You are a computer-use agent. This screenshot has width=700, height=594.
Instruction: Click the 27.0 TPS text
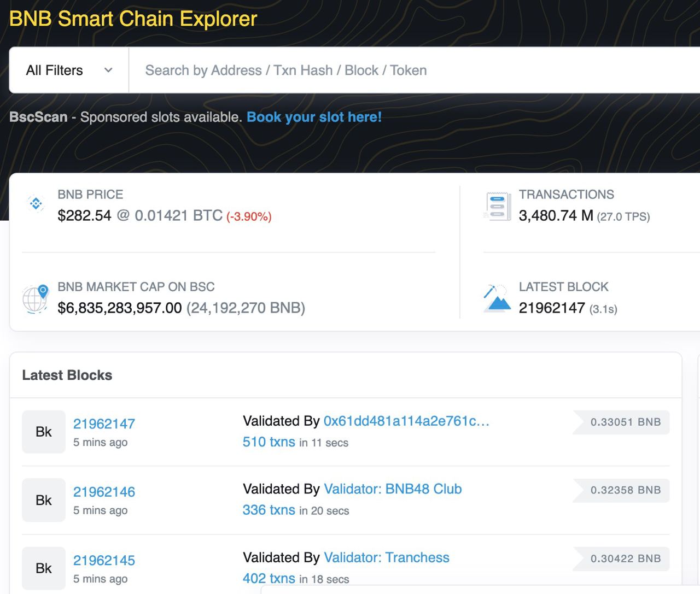[x=623, y=216]
